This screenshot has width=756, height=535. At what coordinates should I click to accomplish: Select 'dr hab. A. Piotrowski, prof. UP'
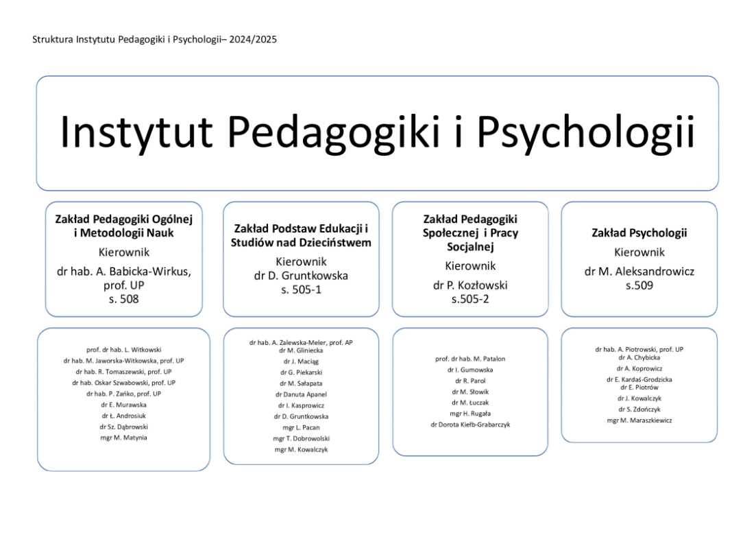[x=639, y=349]
